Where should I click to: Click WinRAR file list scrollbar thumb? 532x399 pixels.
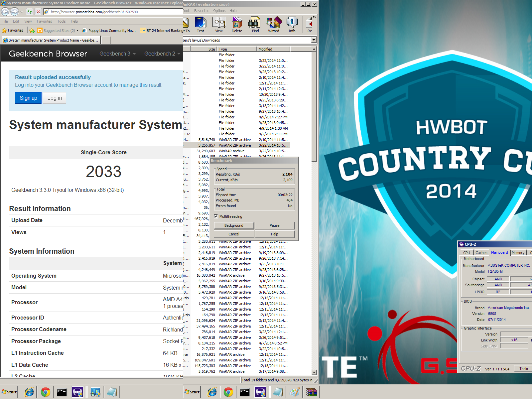(314, 107)
